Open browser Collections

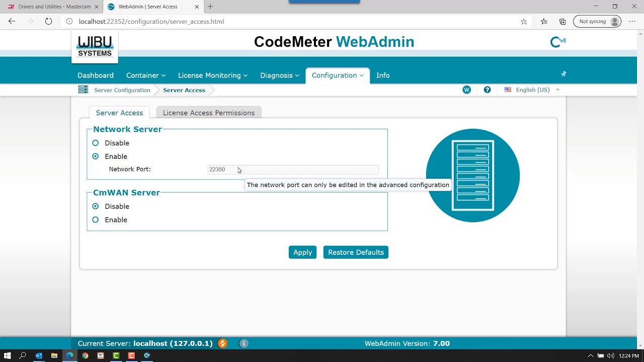tap(562, 22)
